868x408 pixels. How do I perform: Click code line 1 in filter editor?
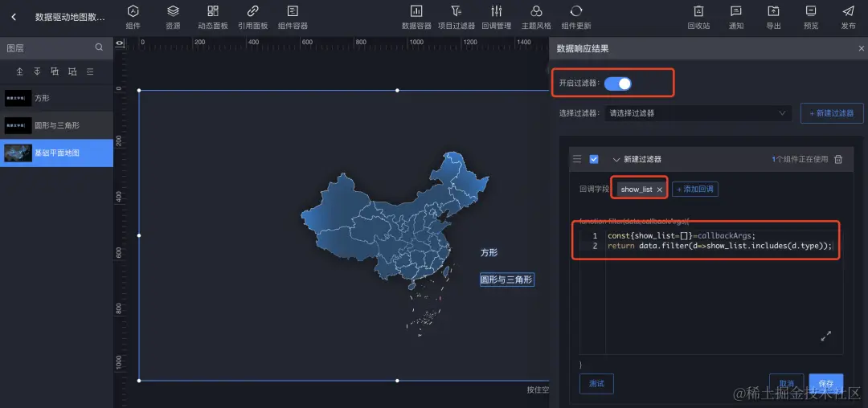click(x=681, y=235)
